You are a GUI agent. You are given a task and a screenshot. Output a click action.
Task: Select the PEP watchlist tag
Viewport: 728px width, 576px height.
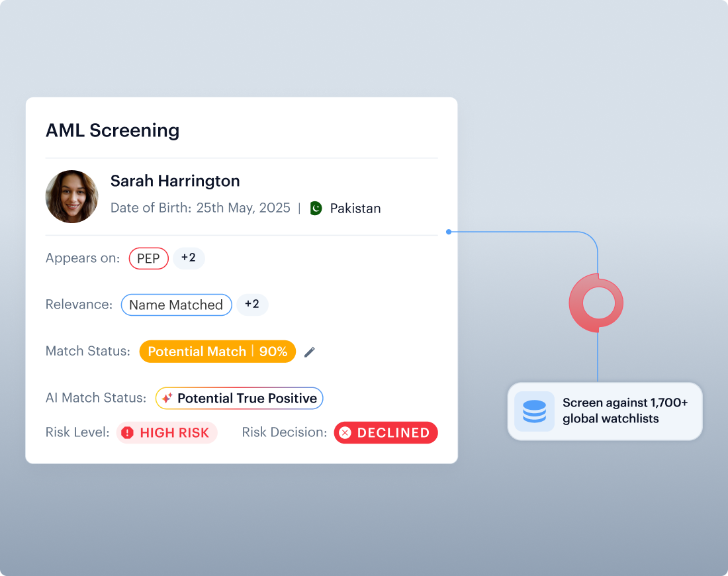point(148,258)
